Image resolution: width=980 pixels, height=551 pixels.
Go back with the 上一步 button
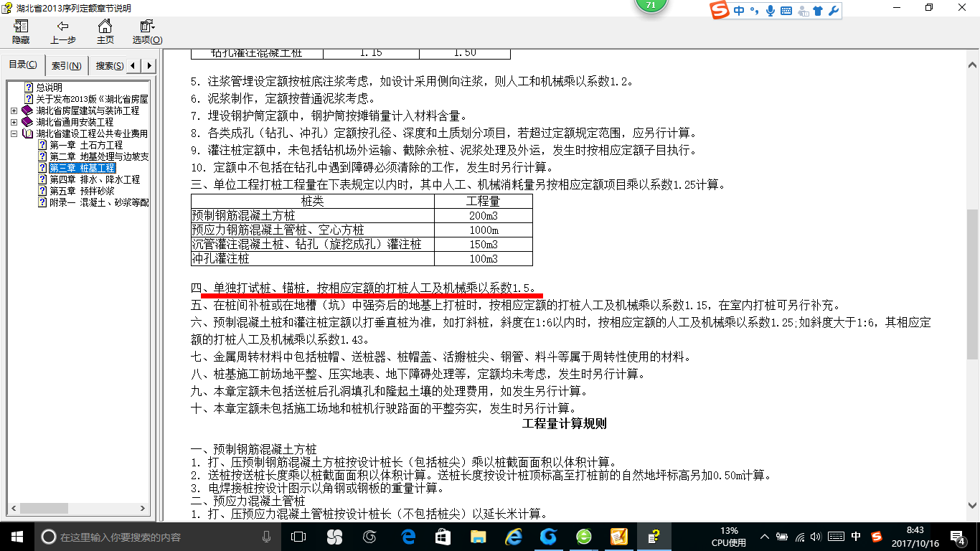(x=63, y=32)
